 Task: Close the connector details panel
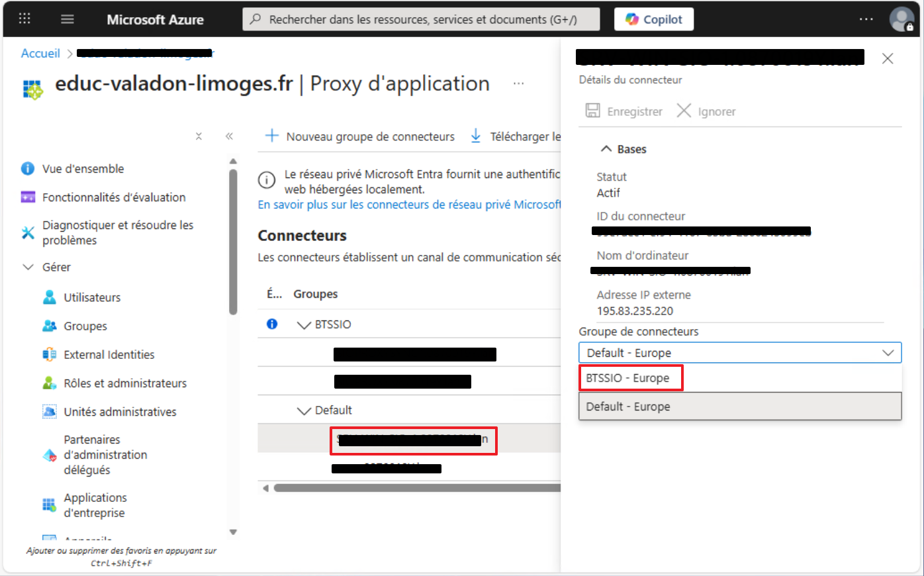point(888,59)
